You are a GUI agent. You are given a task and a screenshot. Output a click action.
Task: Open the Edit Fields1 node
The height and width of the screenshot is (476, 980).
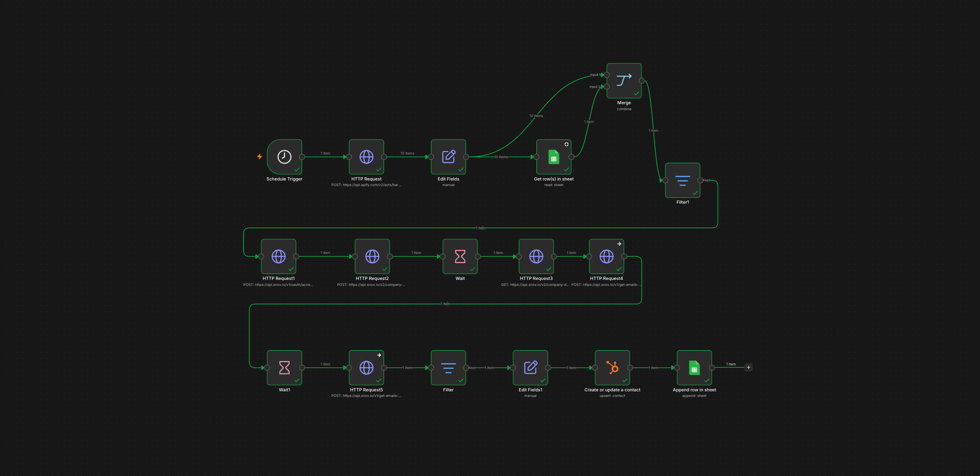point(530,368)
